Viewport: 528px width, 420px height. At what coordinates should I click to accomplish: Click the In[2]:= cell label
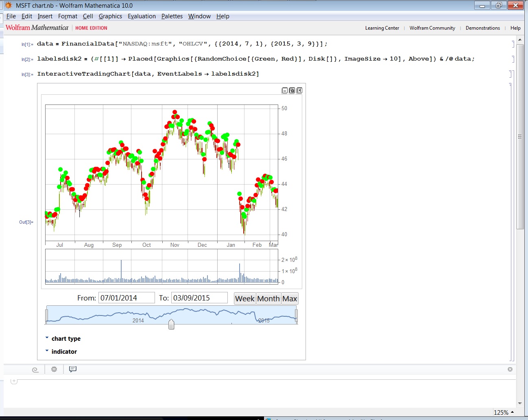27,59
